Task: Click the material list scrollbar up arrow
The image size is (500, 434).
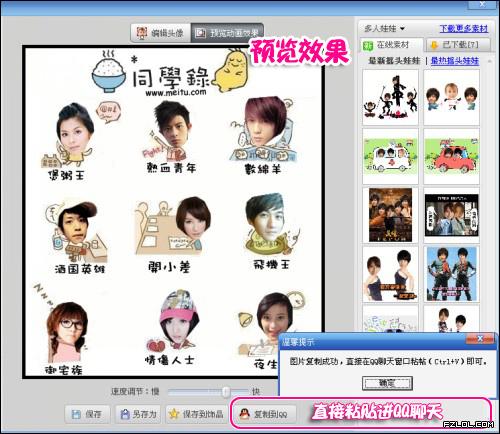Action: [x=489, y=62]
